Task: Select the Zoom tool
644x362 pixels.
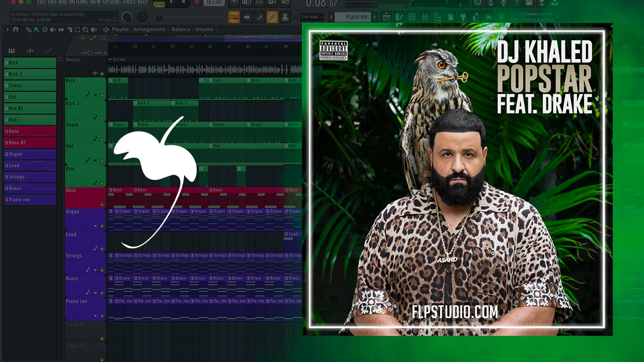Action: tap(85, 30)
